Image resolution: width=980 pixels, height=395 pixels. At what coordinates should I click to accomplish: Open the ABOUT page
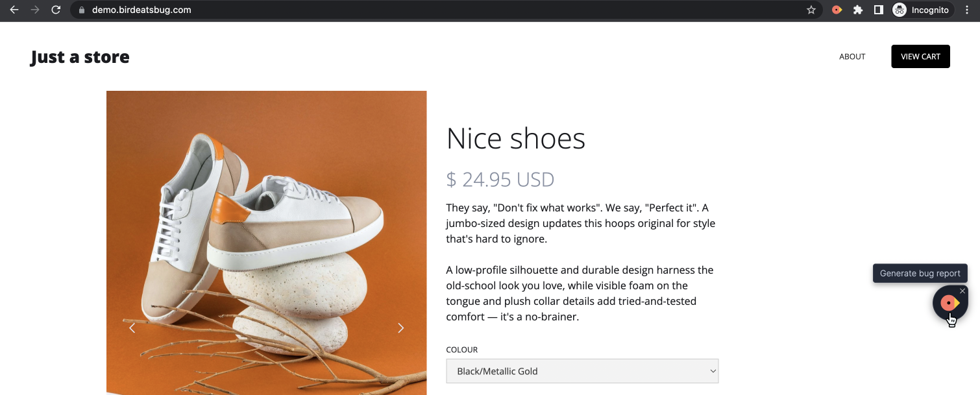[x=852, y=56]
